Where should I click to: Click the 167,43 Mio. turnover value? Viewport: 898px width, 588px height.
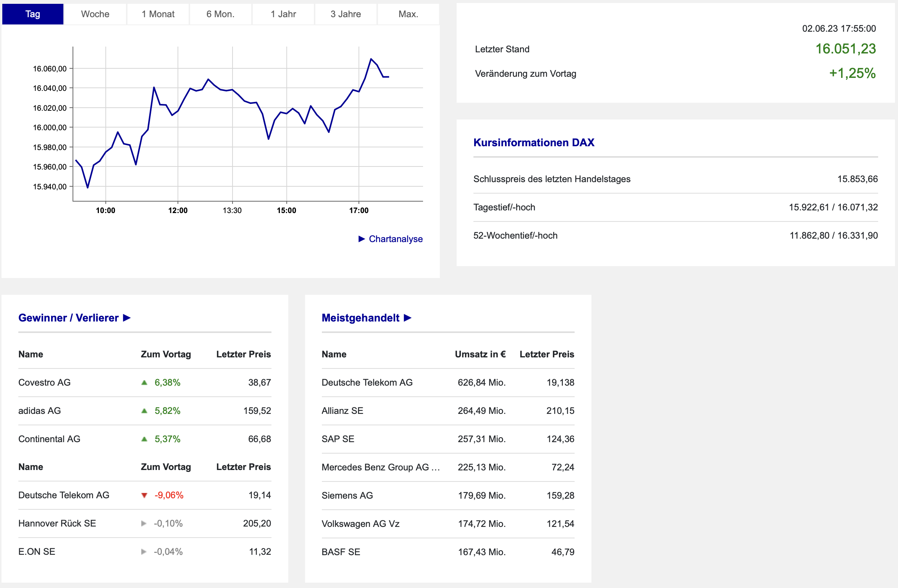click(x=482, y=552)
